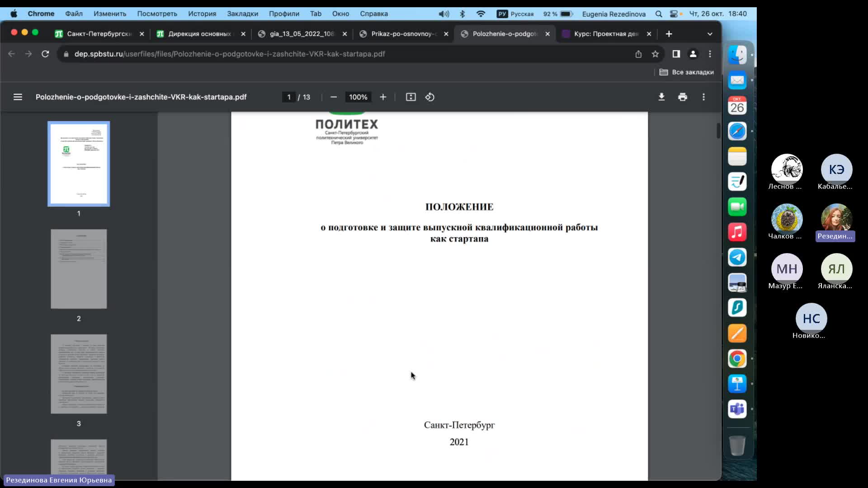Open Music app in the Dock
Screen dimensions: 868x488
coord(737,232)
